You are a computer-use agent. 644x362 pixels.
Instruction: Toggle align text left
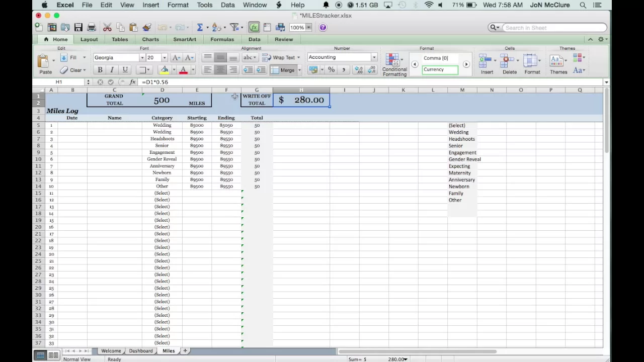point(208,70)
